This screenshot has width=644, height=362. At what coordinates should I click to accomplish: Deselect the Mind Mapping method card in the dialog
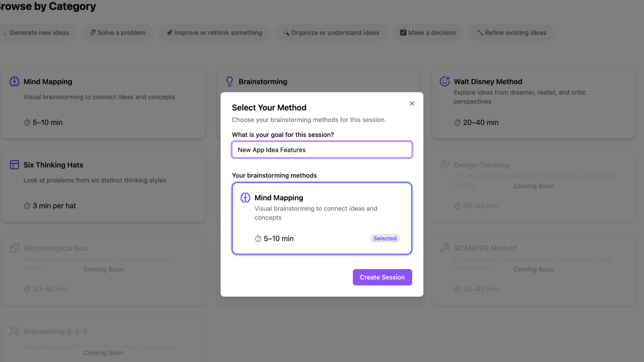(321, 218)
